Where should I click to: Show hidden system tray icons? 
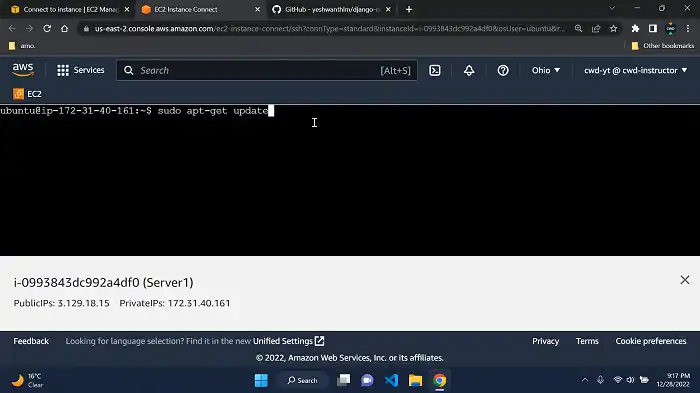point(585,380)
